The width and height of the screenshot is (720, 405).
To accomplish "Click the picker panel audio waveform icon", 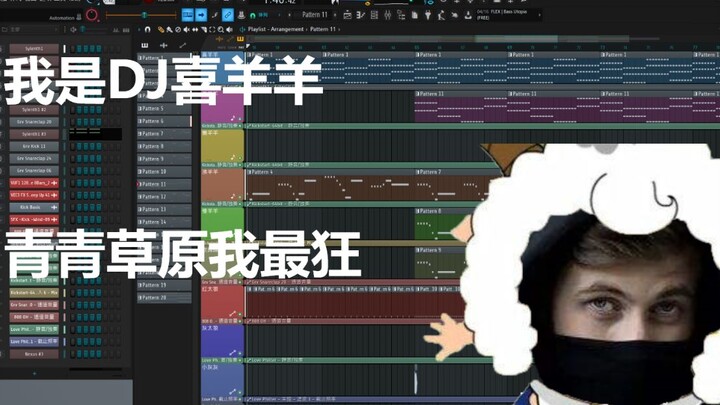I will (164, 45).
